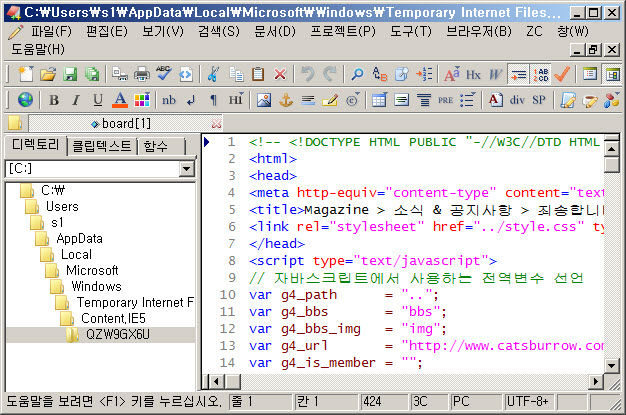Click the Print printer icon
Viewport: 626px width, 415px height.
(142, 74)
